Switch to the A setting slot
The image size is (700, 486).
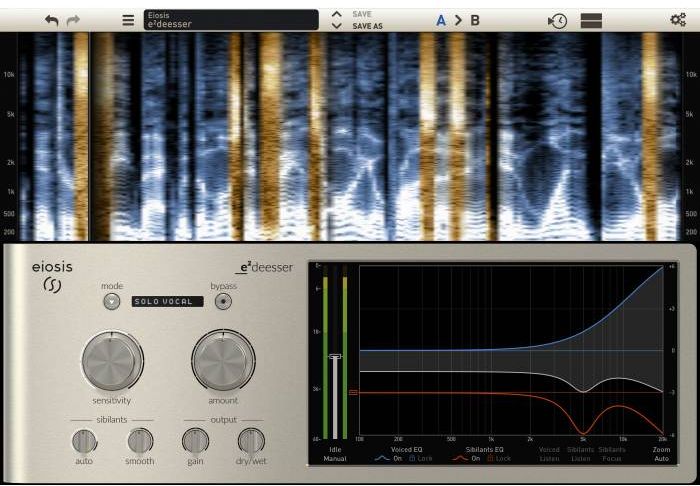[x=441, y=21]
